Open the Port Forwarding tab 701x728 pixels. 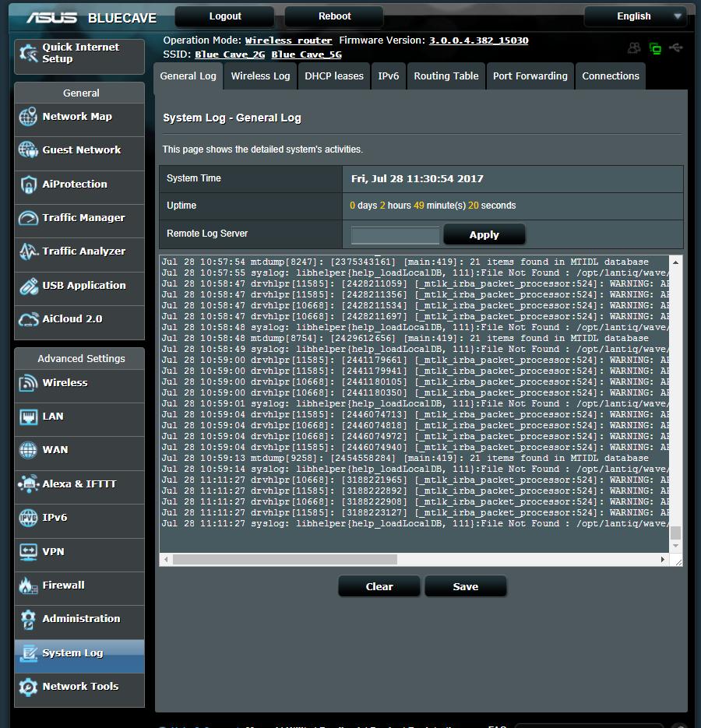530,76
